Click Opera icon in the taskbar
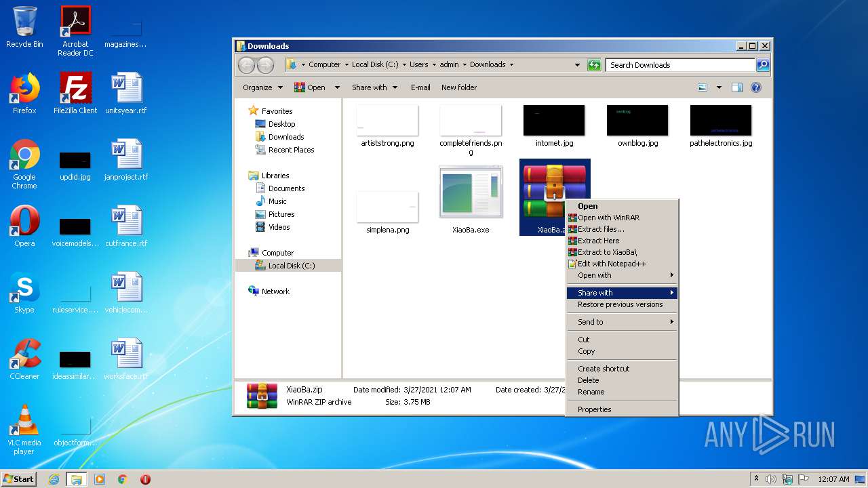The height and width of the screenshot is (488, 868). pos(145,479)
